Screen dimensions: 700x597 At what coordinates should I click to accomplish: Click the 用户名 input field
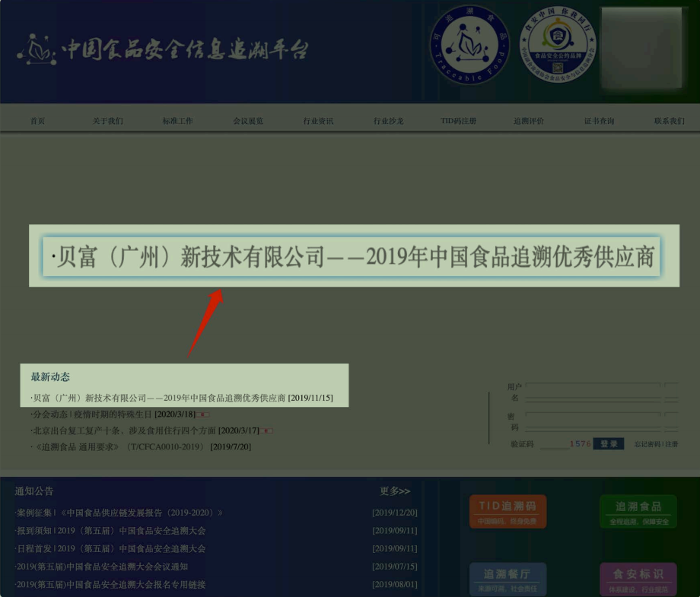pos(593,392)
